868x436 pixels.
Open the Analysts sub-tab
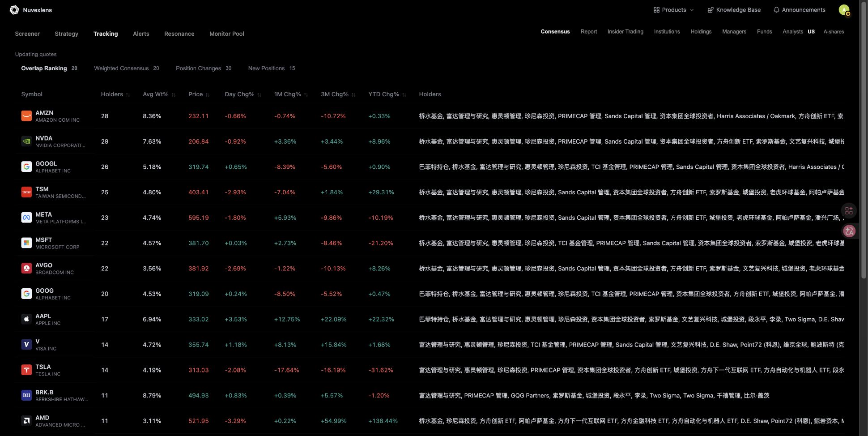793,32
